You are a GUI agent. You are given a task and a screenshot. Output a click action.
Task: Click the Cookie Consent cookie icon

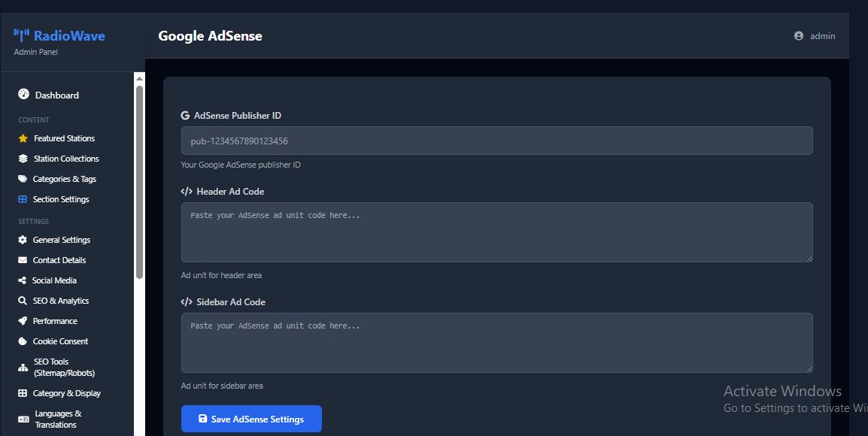point(23,341)
